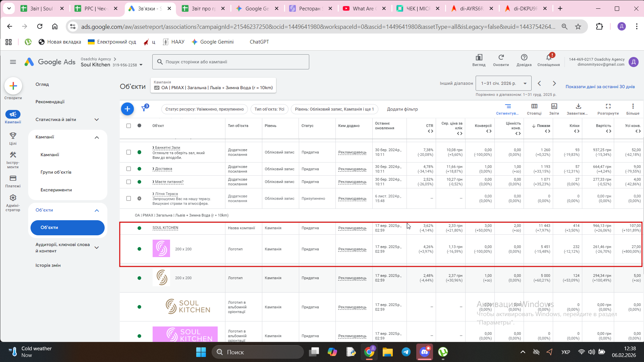Expand the Статистика й звіти section
The image size is (644, 362).
[97, 120]
